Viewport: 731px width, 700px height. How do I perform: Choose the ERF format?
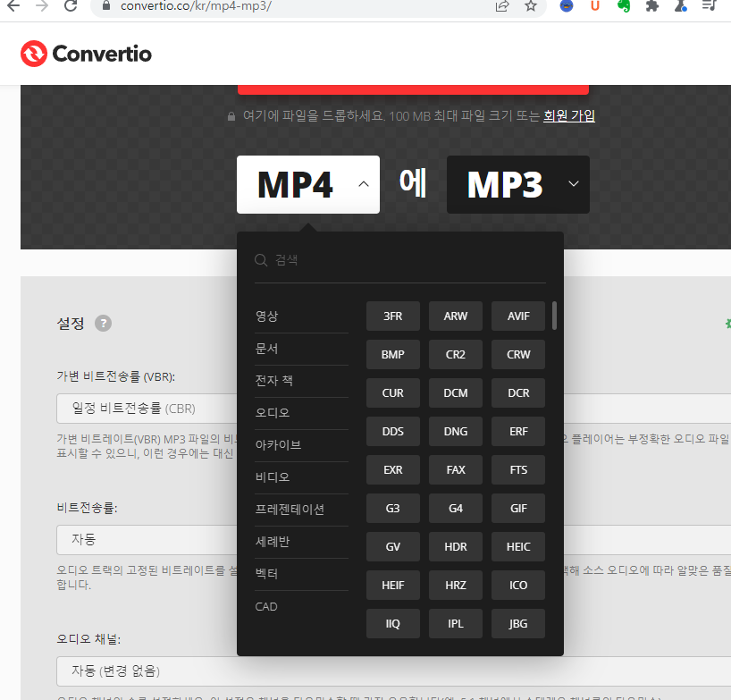[x=518, y=432]
